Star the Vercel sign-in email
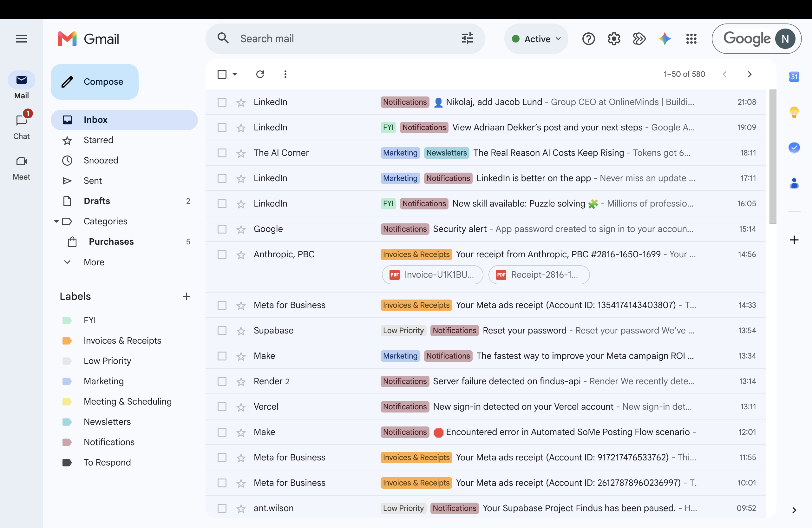The width and height of the screenshot is (812, 528). click(x=241, y=407)
